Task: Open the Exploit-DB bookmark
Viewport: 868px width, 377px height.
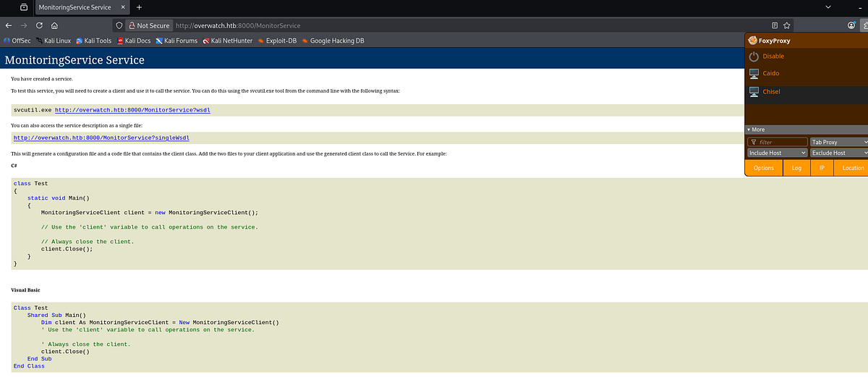Action: point(277,41)
